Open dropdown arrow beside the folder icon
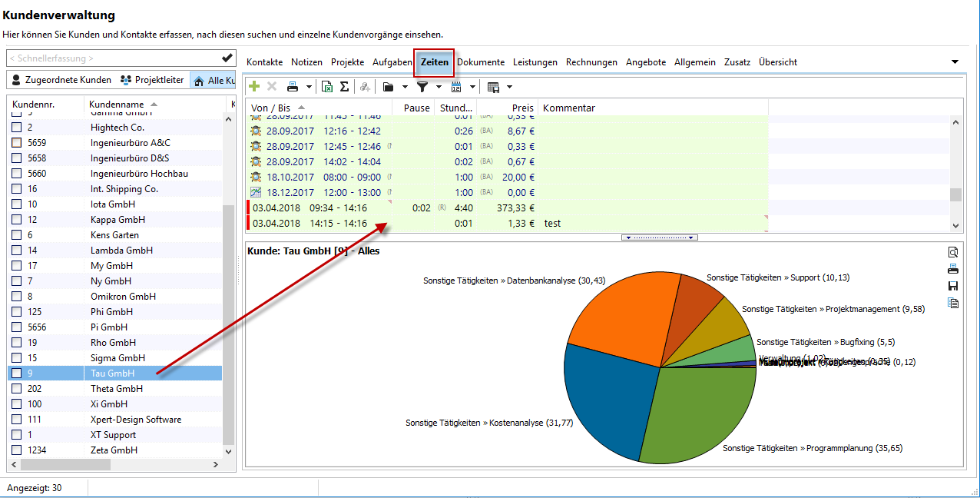 pyautogui.click(x=405, y=87)
